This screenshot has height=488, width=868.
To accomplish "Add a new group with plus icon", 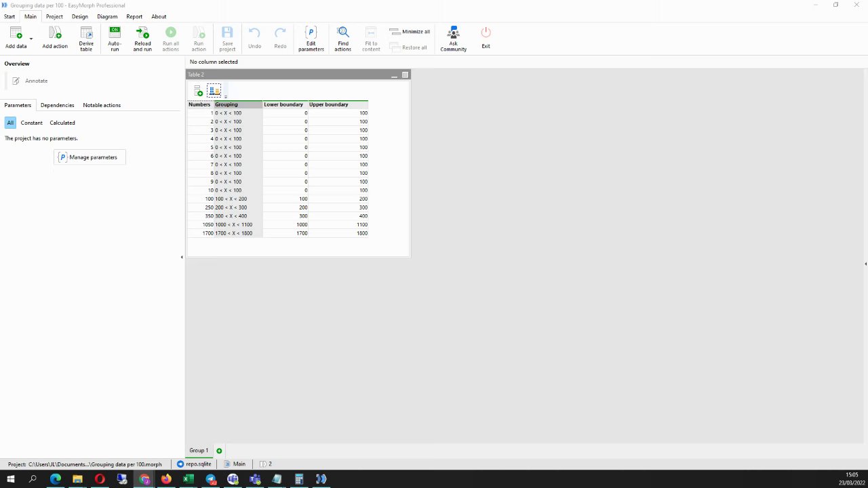I will pyautogui.click(x=219, y=451).
